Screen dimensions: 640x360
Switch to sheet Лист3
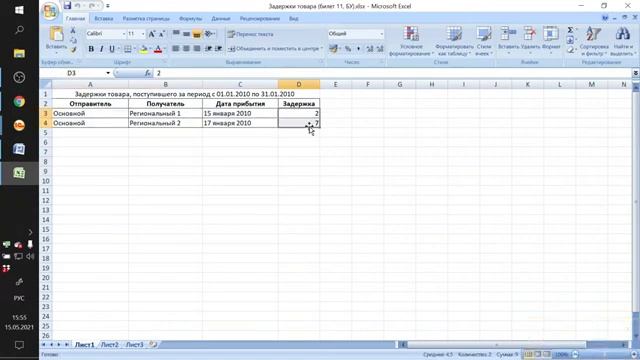tap(134, 345)
